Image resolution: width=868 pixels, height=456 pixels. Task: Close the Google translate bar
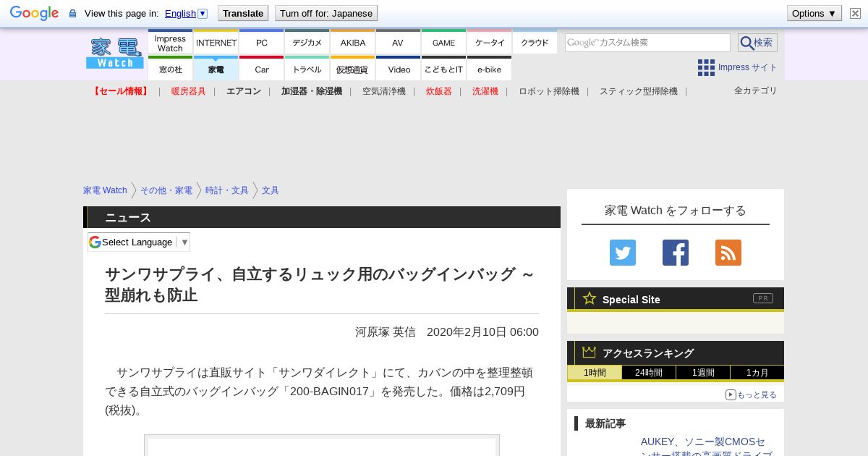click(855, 13)
